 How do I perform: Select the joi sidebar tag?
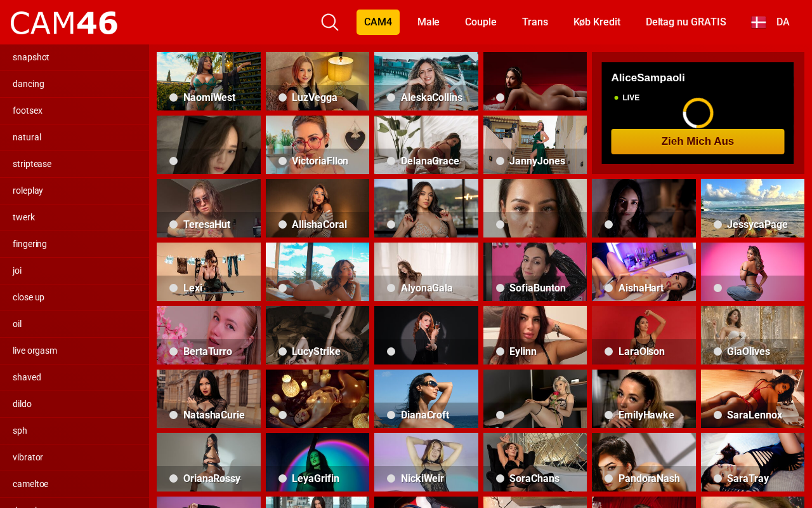pyautogui.click(x=74, y=271)
